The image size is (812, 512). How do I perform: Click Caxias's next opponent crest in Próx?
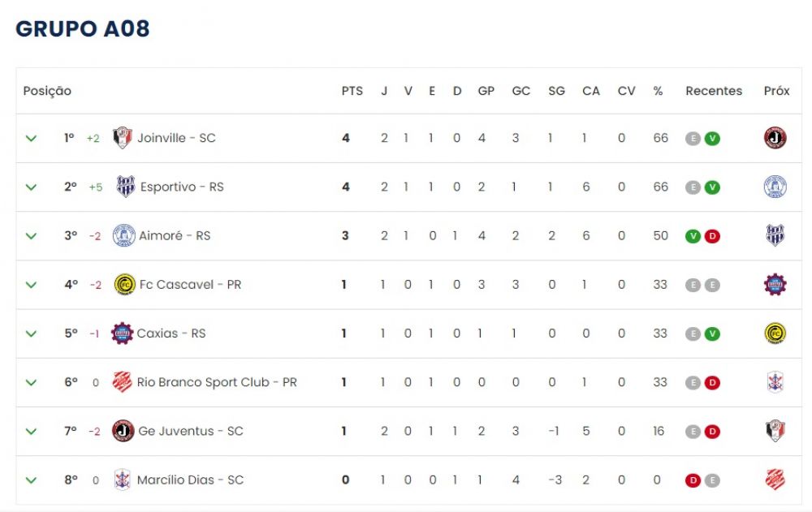tap(775, 333)
